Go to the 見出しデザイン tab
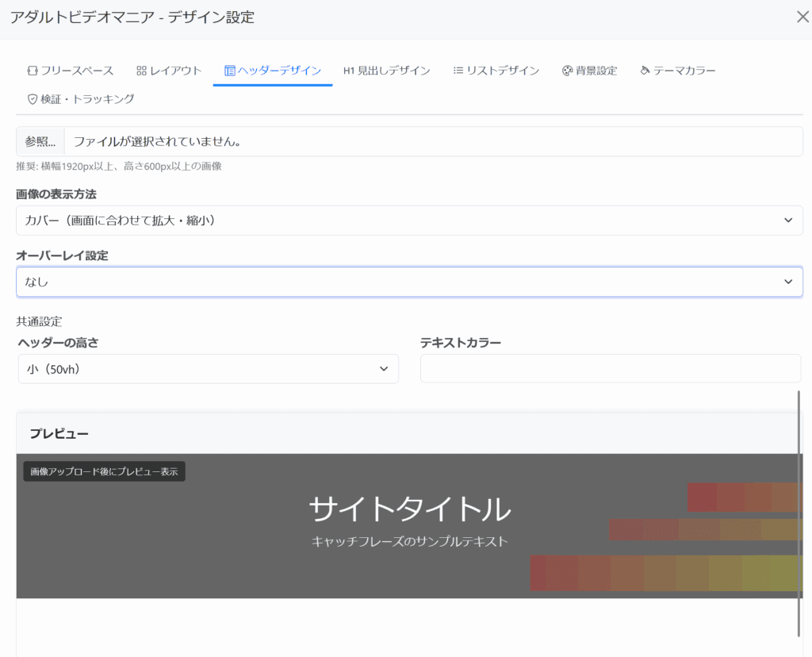This screenshot has height=657, width=812. (x=387, y=71)
